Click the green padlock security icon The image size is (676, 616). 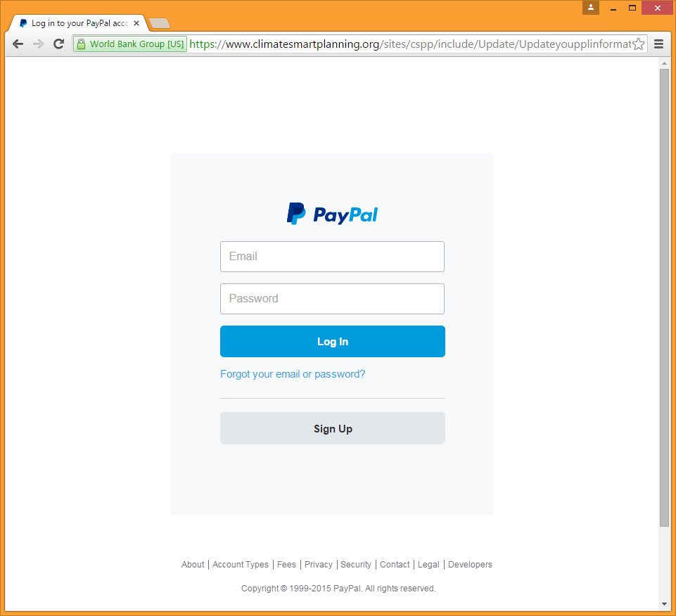click(x=81, y=44)
